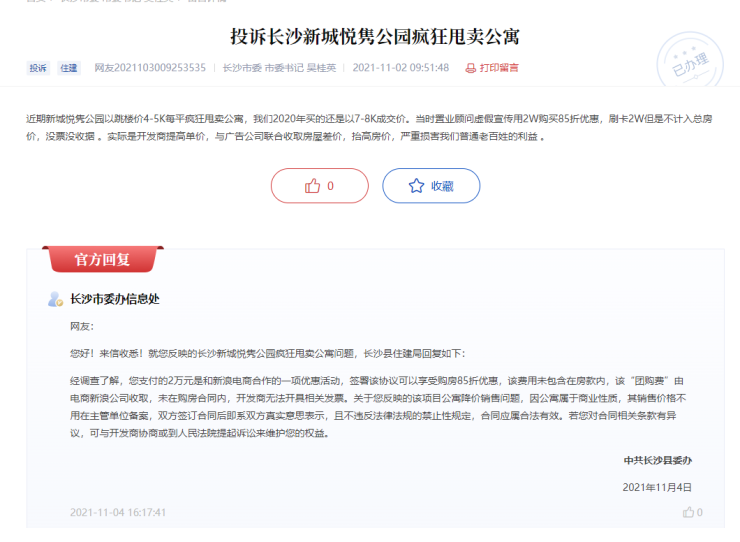Click the title 投诉长沙新城悦隽公园疯狂甩卖公寓

coord(375,37)
